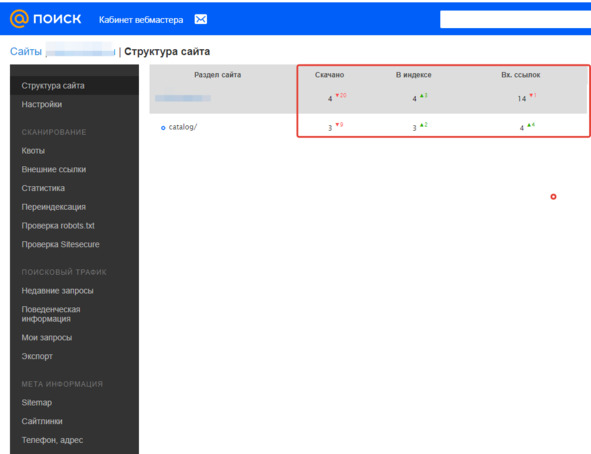Open the mail envelope icon
Screen dimensions: 591x454
coord(201,19)
